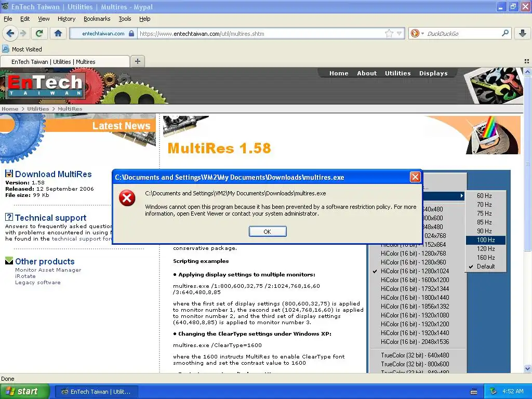Screen dimensions: 532x399
Task: Click the 4:52 AM clock
Action: [513, 391]
